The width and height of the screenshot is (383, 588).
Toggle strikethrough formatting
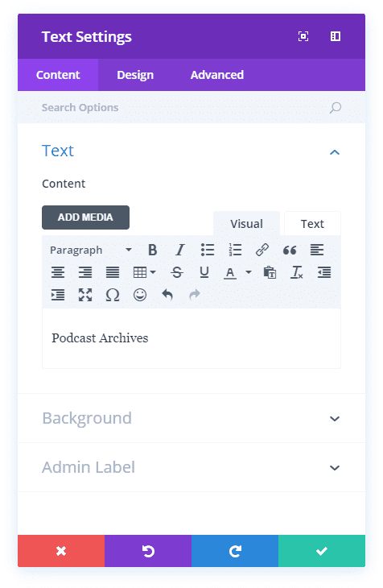pyautogui.click(x=177, y=272)
